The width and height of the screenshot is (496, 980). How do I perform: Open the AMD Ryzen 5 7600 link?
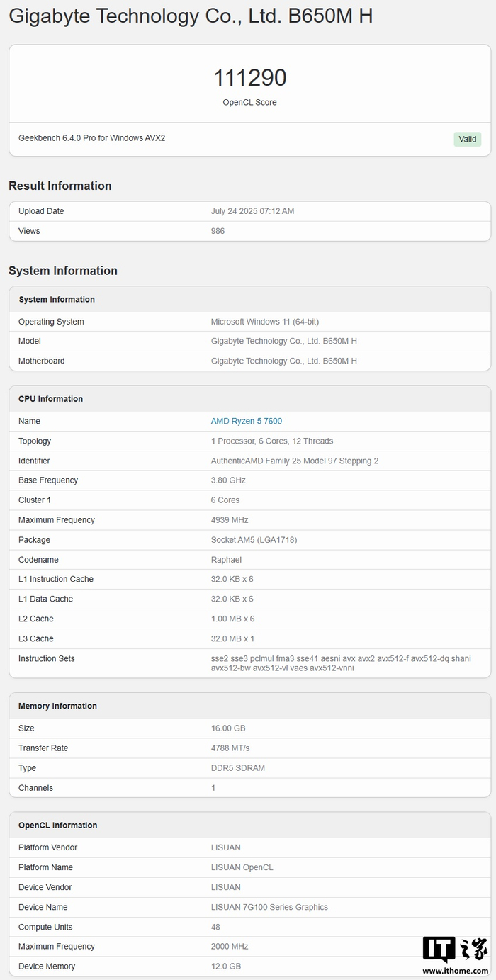click(246, 421)
